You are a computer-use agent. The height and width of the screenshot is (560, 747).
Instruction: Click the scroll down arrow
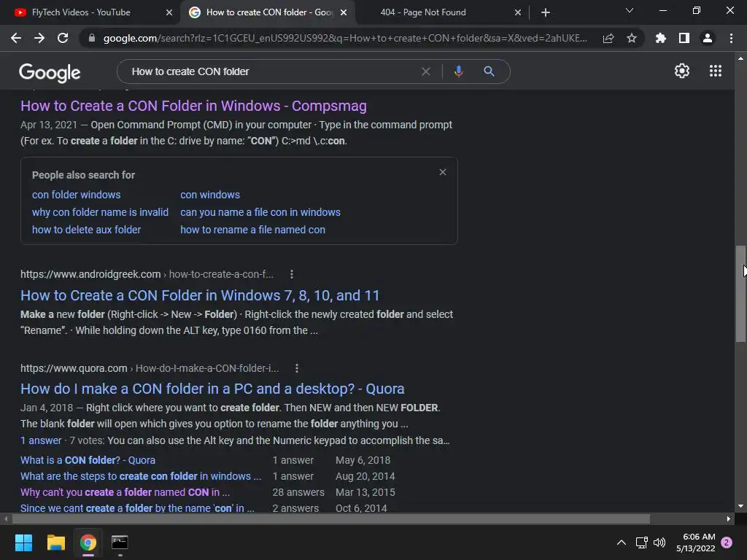coord(740,506)
